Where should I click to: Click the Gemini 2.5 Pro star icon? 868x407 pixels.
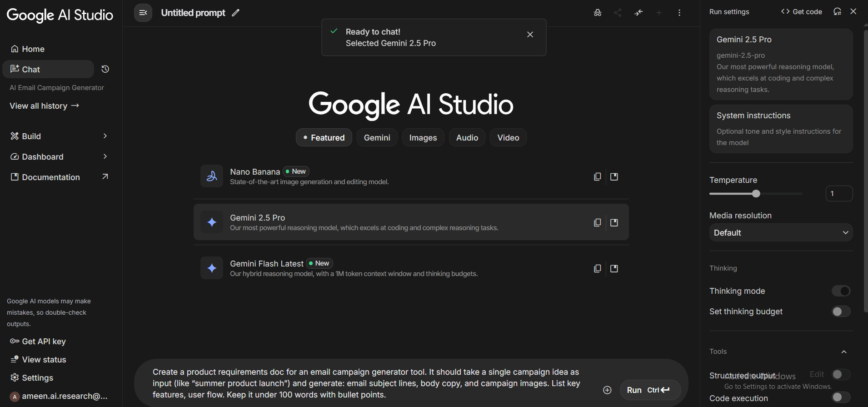(212, 222)
